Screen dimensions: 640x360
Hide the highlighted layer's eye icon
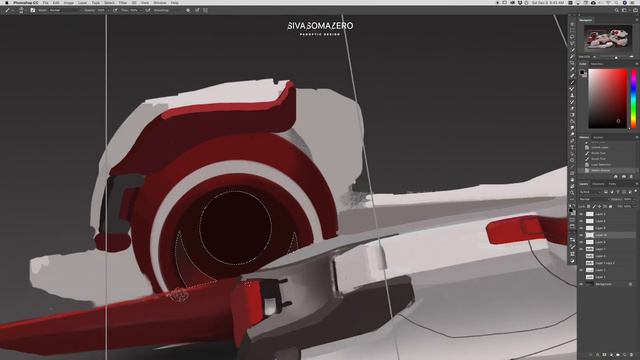(x=581, y=235)
